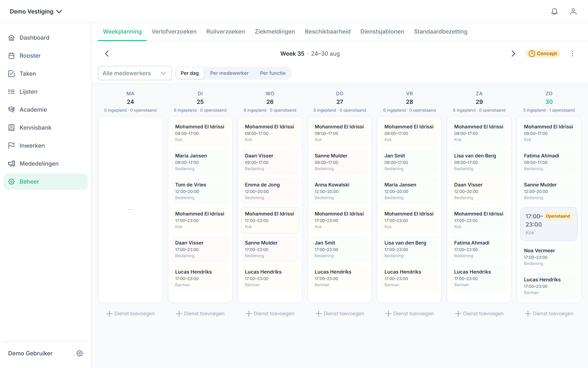The image size is (588, 368).
Task: Open the Weekplanning tab
Action: (122, 32)
